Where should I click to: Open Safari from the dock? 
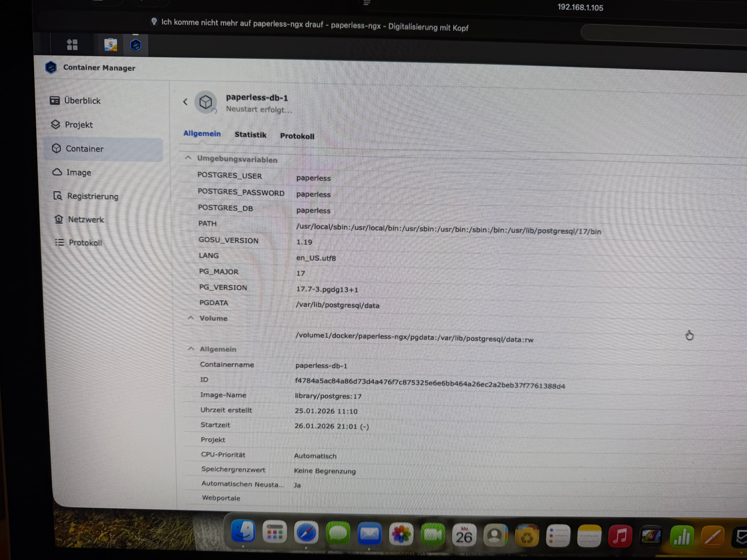pyautogui.click(x=306, y=533)
